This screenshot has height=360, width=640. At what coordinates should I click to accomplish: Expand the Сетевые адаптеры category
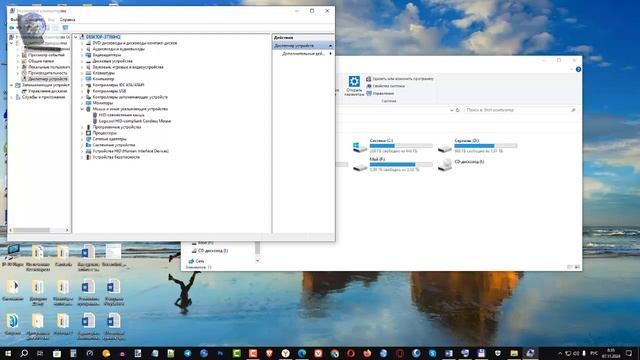[82, 139]
